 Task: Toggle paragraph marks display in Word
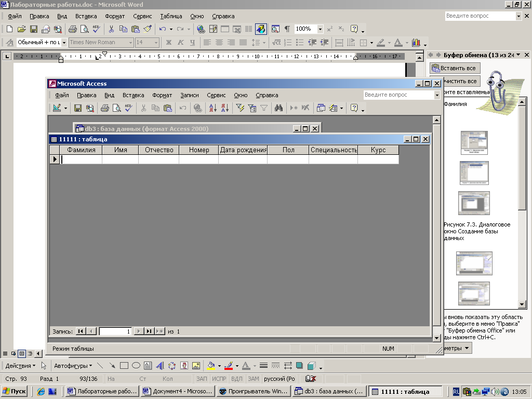pos(287,29)
